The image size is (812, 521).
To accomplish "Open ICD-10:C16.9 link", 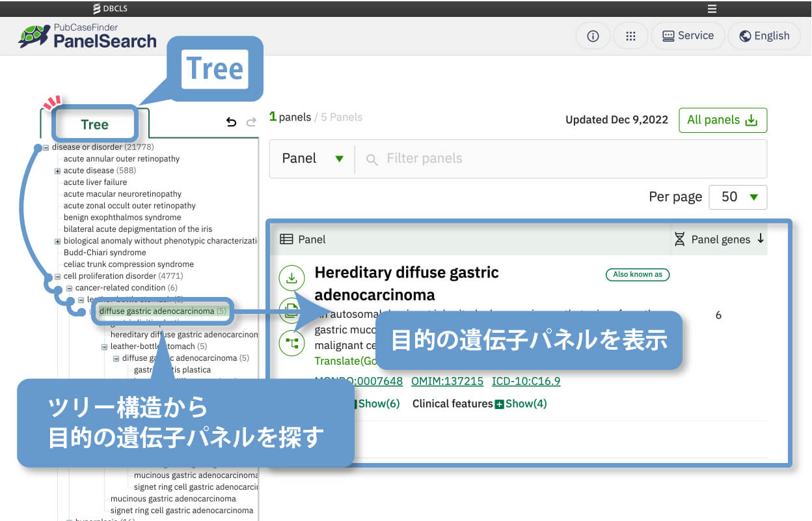I will coord(526,381).
